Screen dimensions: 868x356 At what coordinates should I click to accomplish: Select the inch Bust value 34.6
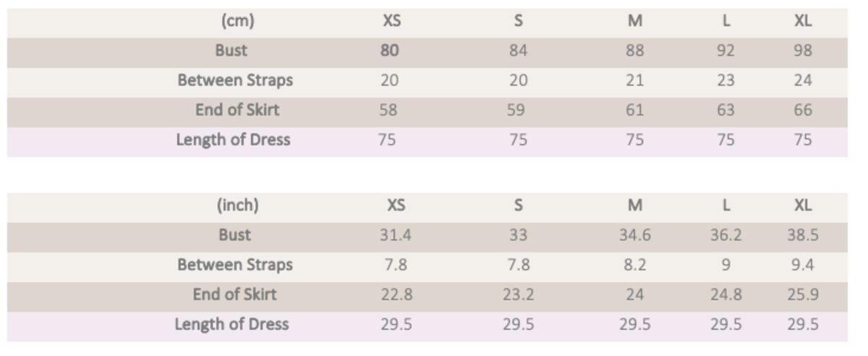634,235
